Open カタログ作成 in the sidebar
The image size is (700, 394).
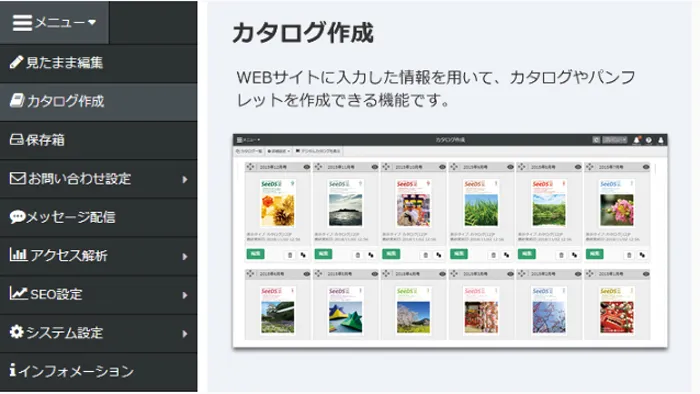(98, 101)
